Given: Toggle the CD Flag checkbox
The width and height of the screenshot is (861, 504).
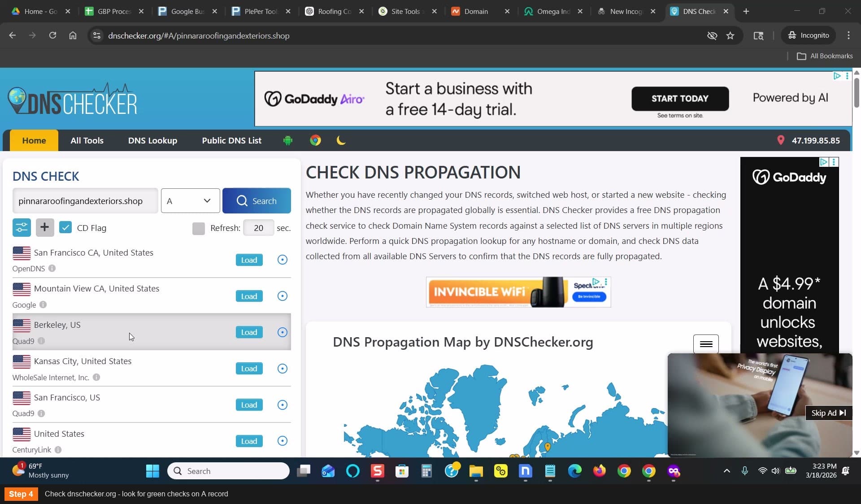Looking at the screenshot, I should [x=65, y=228].
